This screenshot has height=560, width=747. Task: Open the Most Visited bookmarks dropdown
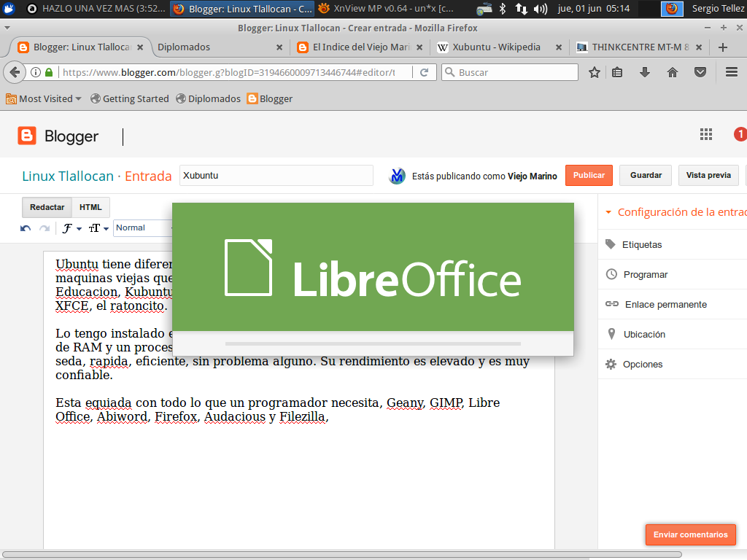click(x=44, y=98)
